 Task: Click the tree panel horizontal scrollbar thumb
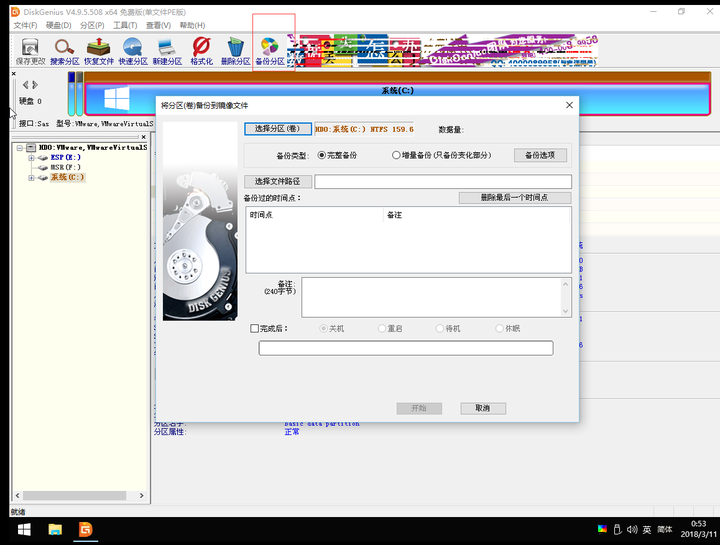[74, 495]
